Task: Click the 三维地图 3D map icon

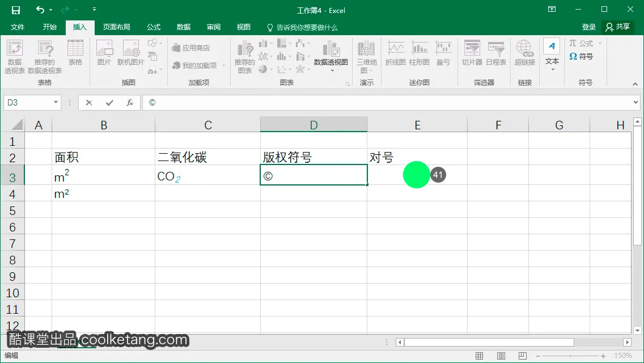Action: point(366,57)
